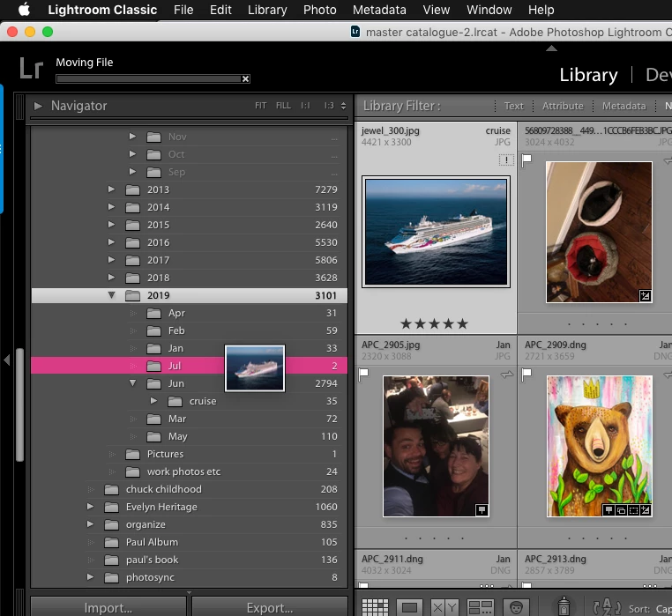Viewport: 672px width, 616px height.
Task: Open the Library menu in menu bar
Action: click(267, 10)
